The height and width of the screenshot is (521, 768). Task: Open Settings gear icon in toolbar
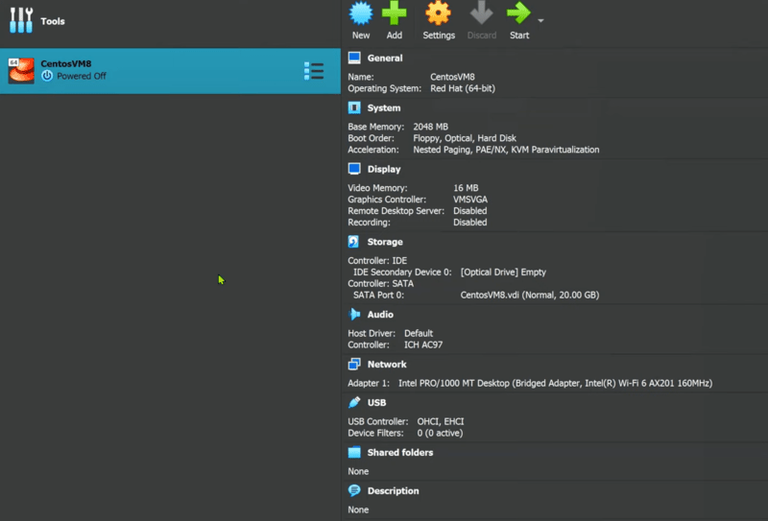tap(438, 13)
